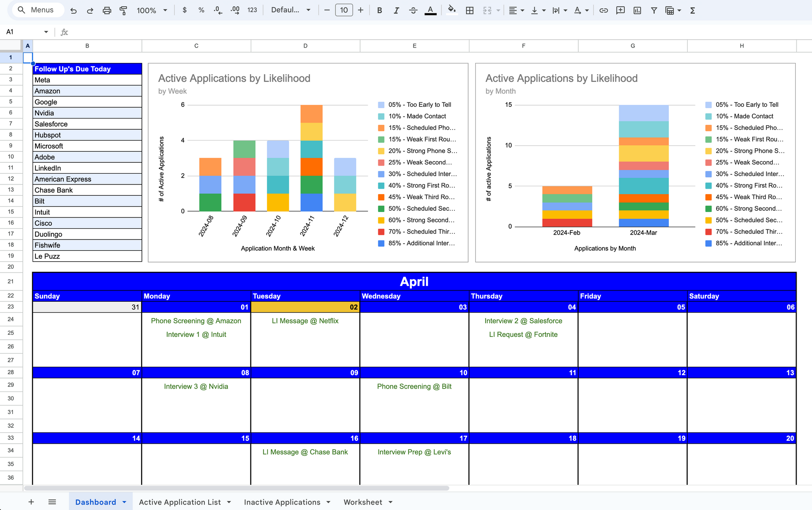Click the Print icon
Screen dimensions: 812x510
point(107,10)
